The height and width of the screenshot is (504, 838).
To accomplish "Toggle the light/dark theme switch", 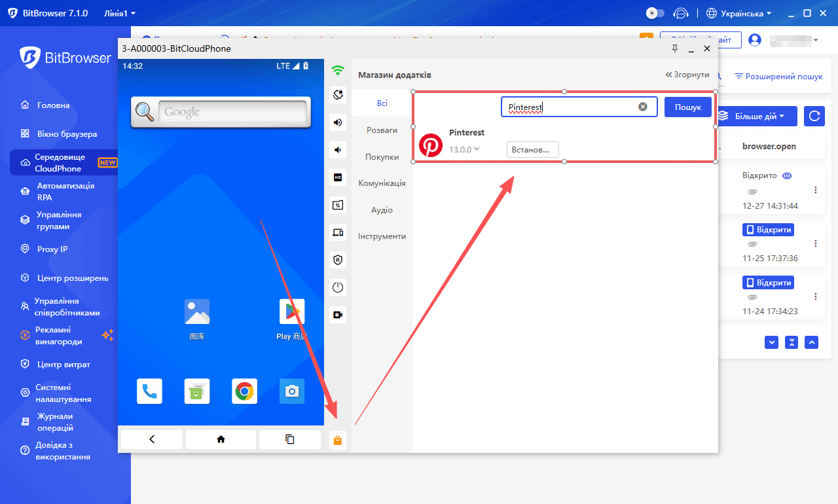I will 655,13.
